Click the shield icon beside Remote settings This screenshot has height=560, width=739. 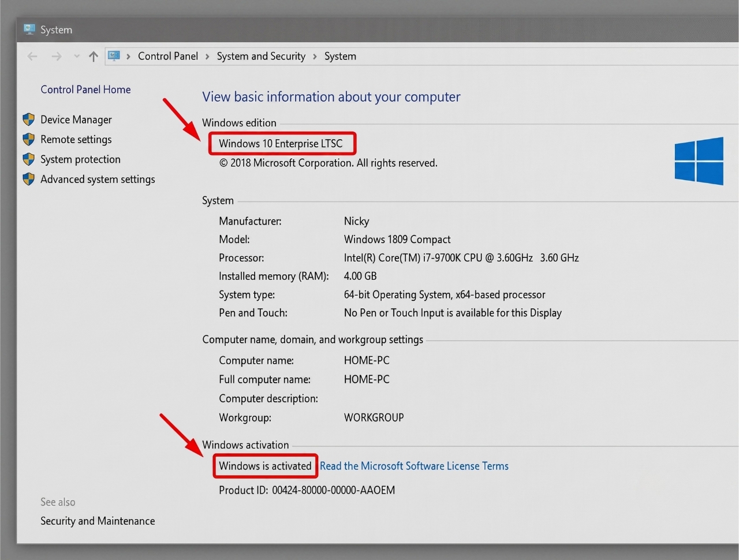point(29,139)
